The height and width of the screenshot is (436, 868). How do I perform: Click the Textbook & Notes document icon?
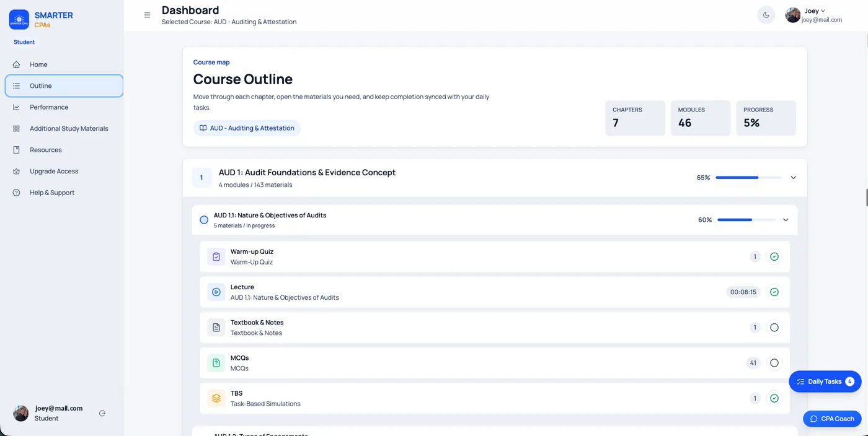(216, 328)
